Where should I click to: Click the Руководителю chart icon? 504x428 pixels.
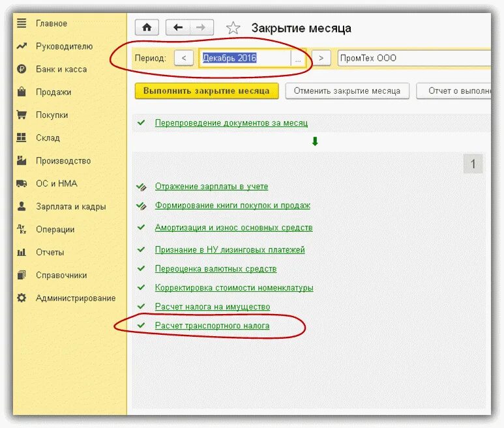pos(22,46)
